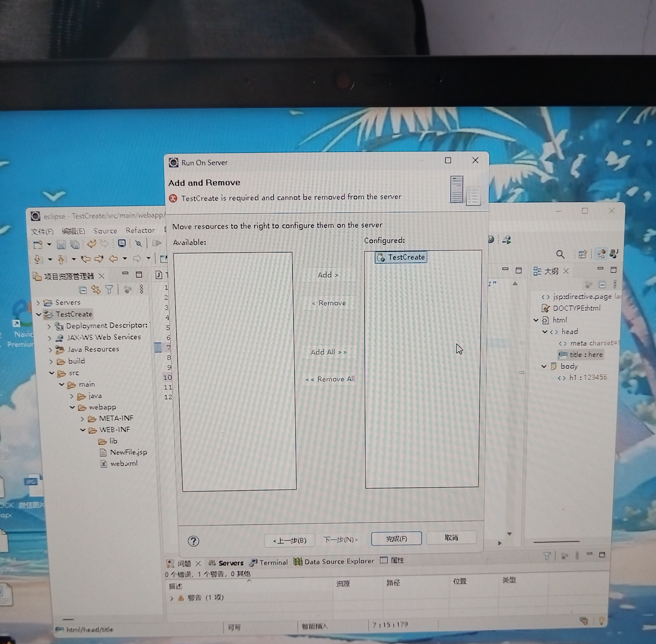Collapse the html node in outline

(536, 320)
